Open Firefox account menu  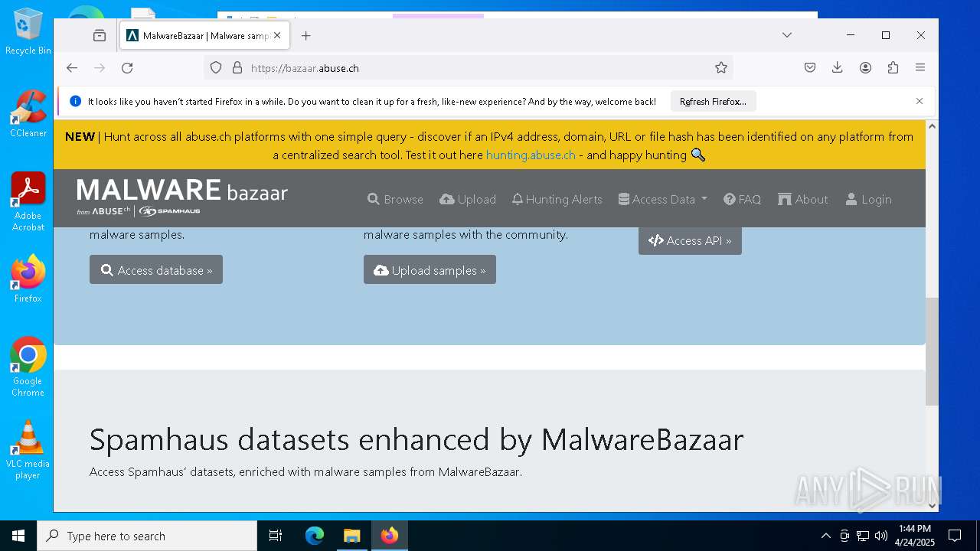click(x=865, y=68)
